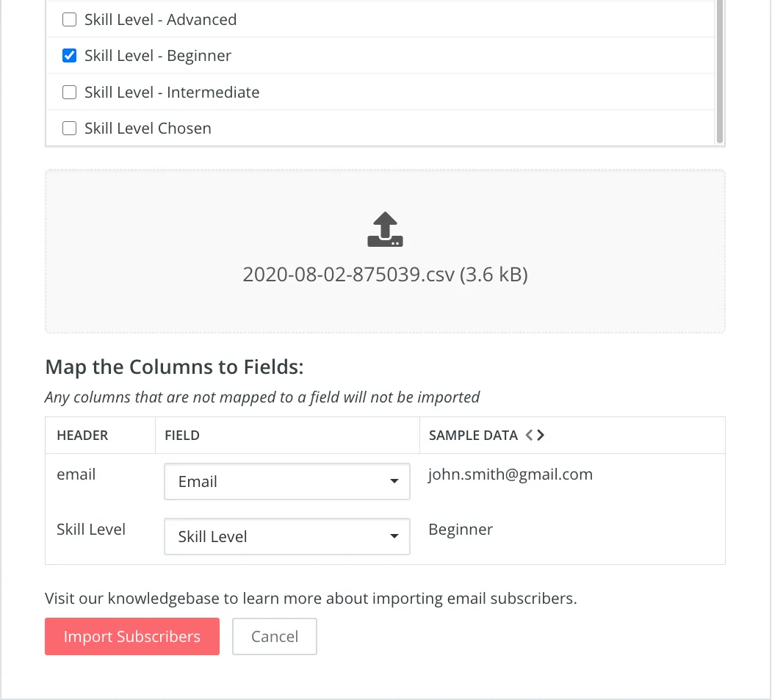Enable the Skill Level - Advanced checkbox
Viewport: 772px width, 700px height.
[69, 20]
